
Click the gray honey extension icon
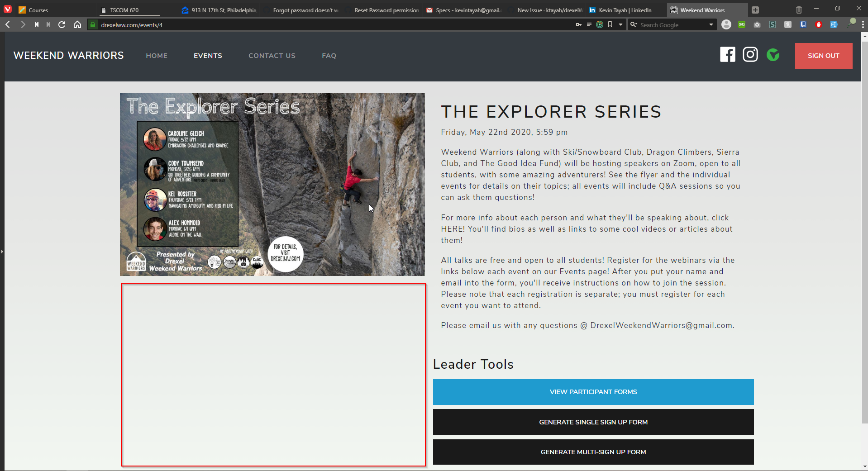[x=788, y=24]
